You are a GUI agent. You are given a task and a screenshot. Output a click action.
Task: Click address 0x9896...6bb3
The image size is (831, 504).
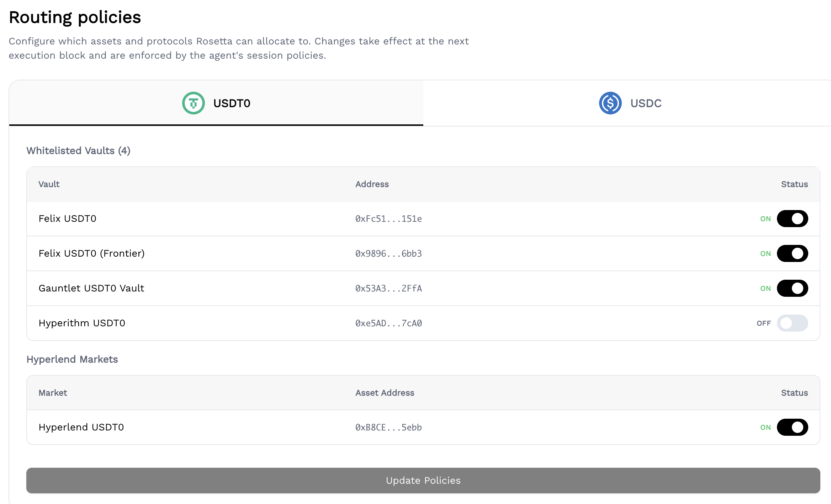tap(388, 253)
